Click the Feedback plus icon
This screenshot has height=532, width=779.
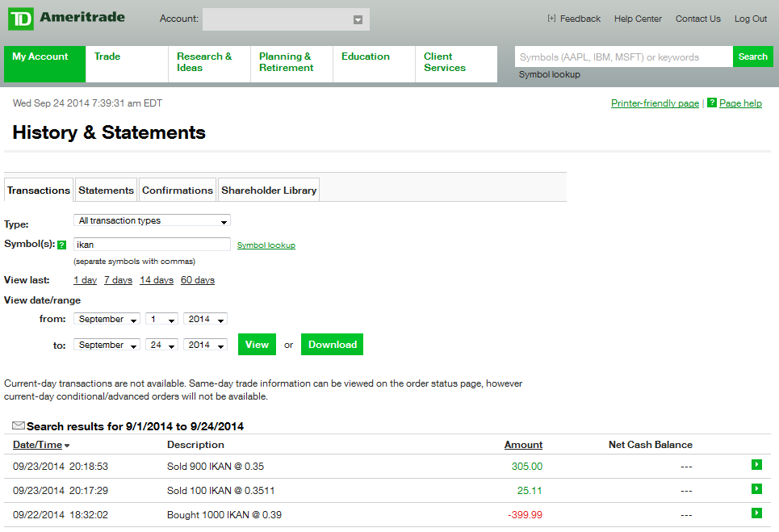tap(551, 19)
